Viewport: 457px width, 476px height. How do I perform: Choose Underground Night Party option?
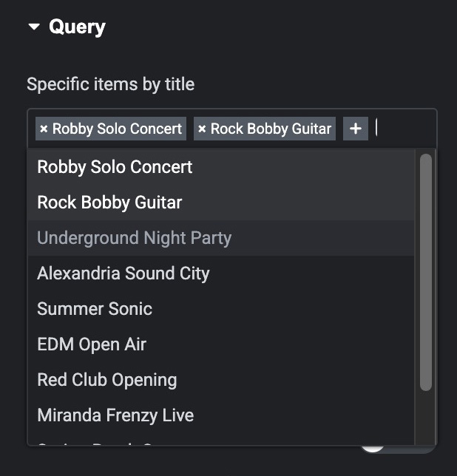(134, 238)
